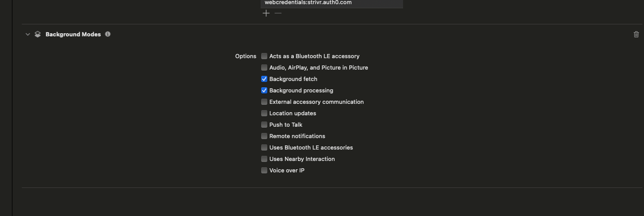The height and width of the screenshot is (216, 644).
Task: Turn on Uses Nearby Interaction
Action: click(x=264, y=159)
